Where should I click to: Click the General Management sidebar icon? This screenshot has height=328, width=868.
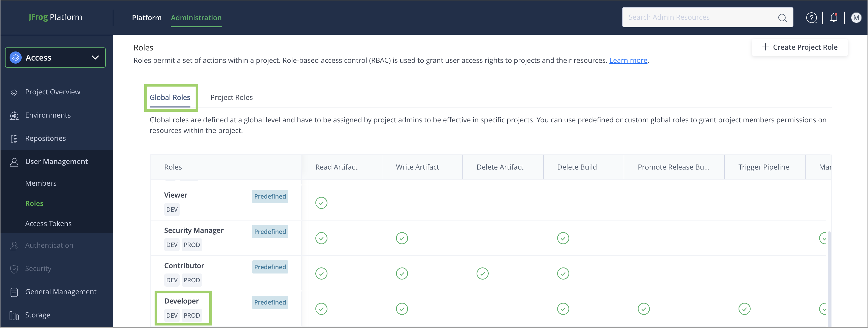14,292
